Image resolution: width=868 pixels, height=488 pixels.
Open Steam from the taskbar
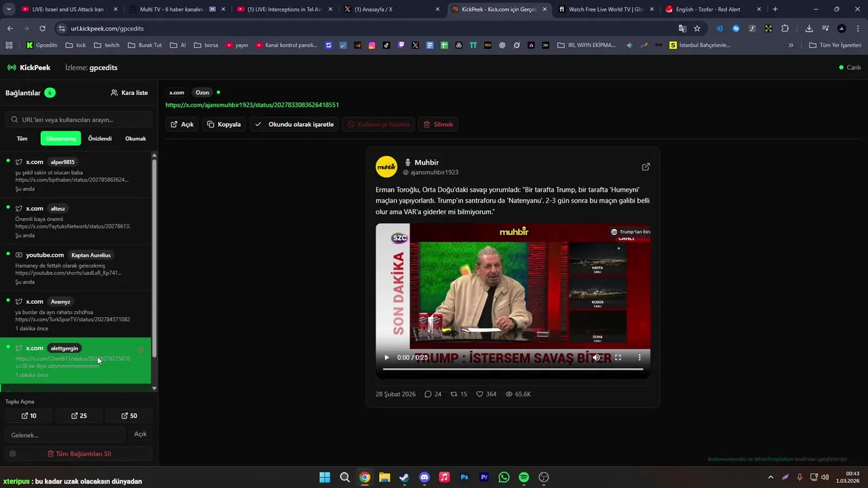(404, 477)
